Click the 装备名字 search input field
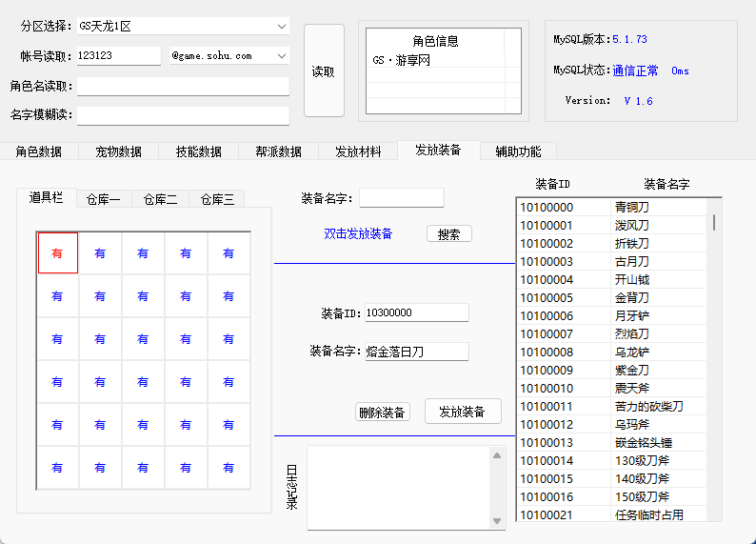This screenshot has width=756, height=544. [x=401, y=198]
